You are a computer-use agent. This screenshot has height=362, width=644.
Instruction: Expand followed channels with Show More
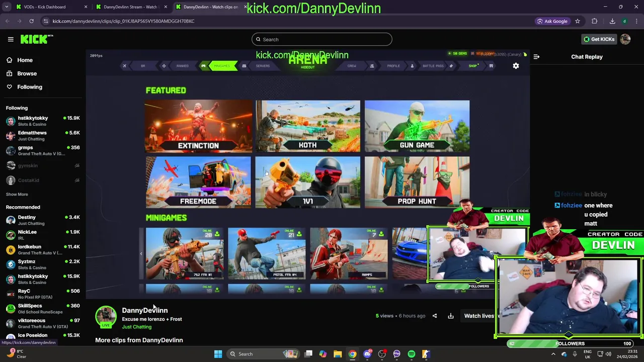click(x=17, y=194)
